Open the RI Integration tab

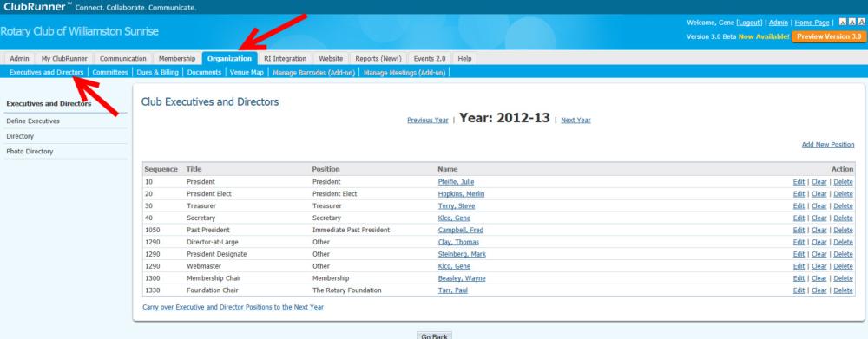tap(285, 59)
